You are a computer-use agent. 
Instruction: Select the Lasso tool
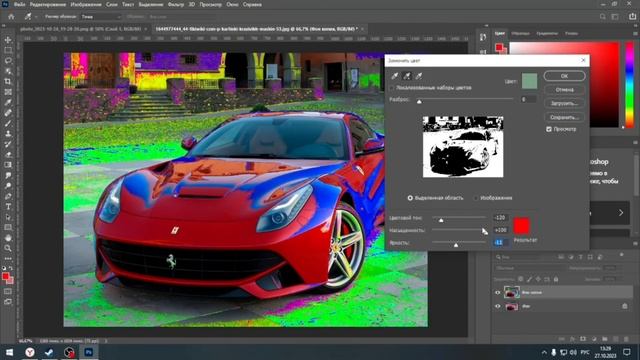click(x=8, y=60)
